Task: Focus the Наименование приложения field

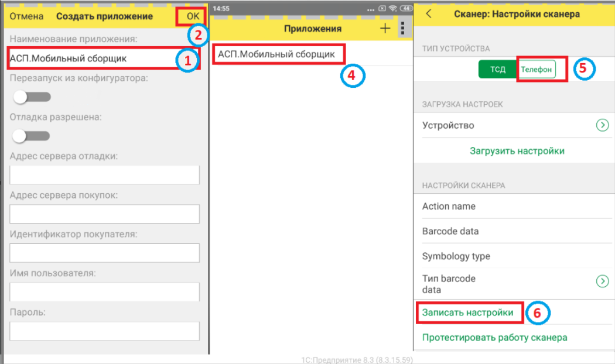Action: 104,59
